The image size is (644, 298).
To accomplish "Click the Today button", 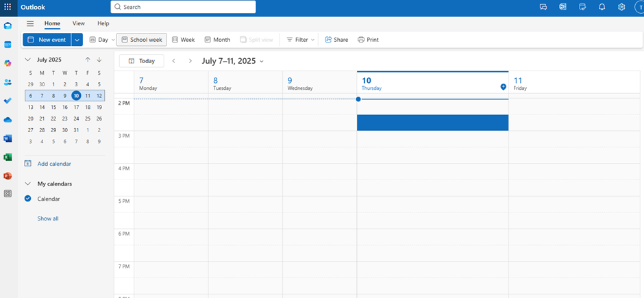I will point(141,61).
